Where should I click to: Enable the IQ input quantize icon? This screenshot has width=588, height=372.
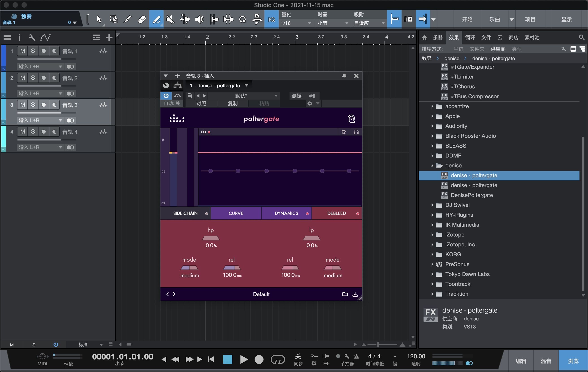pos(271,19)
